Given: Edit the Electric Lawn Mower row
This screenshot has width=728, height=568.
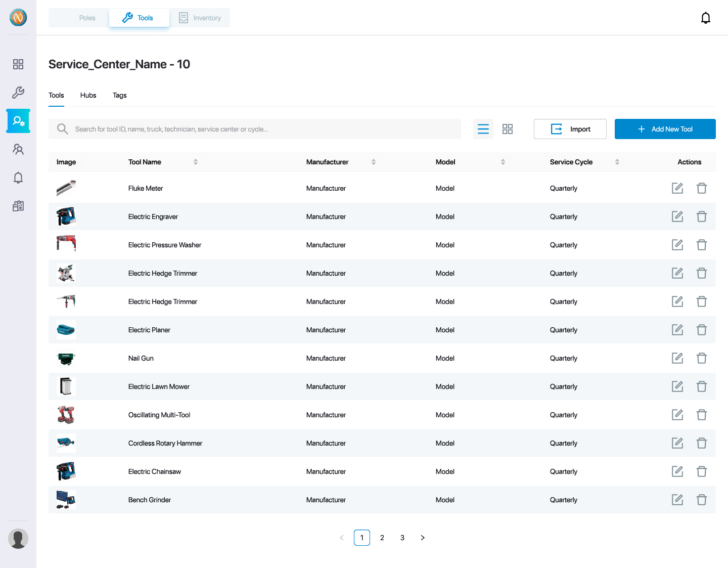Looking at the screenshot, I should [x=677, y=386].
